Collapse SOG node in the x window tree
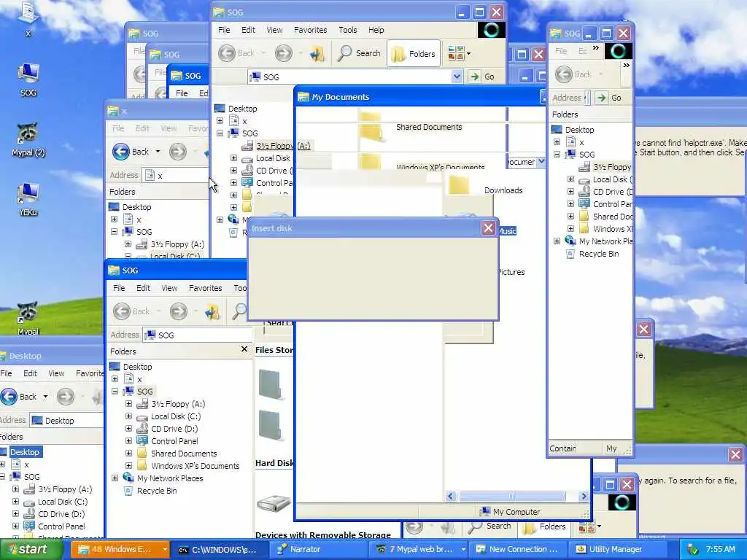Image resolution: width=747 pixels, height=560 pixels. point(115,231)
